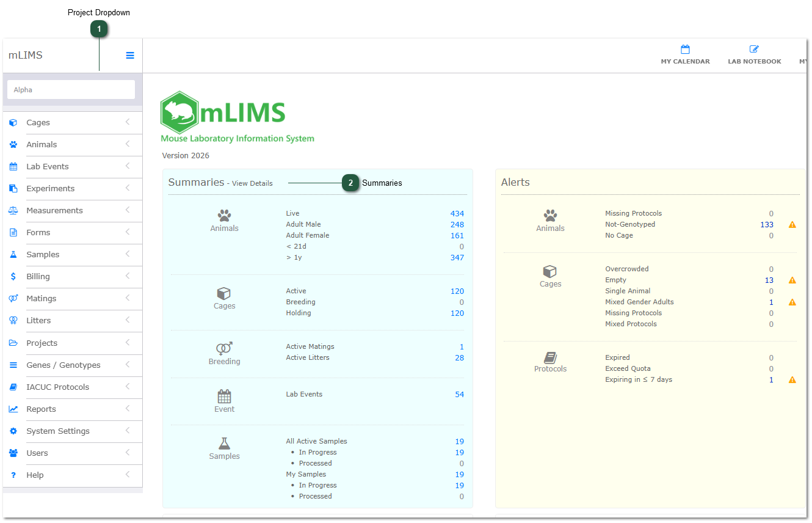Click the Summaries Breeding gender icon
This screenshot has width=812, height=523.
tap(225, 348)
